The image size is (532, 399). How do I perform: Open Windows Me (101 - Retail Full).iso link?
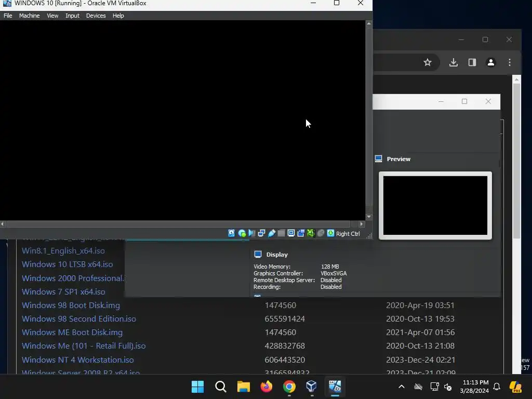point(84,346)
